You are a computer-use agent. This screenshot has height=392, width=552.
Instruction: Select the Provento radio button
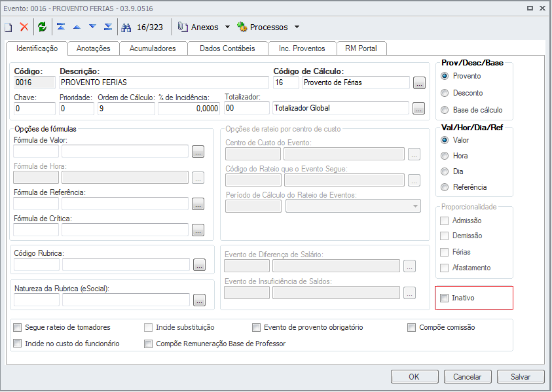(x=445, y=76)
